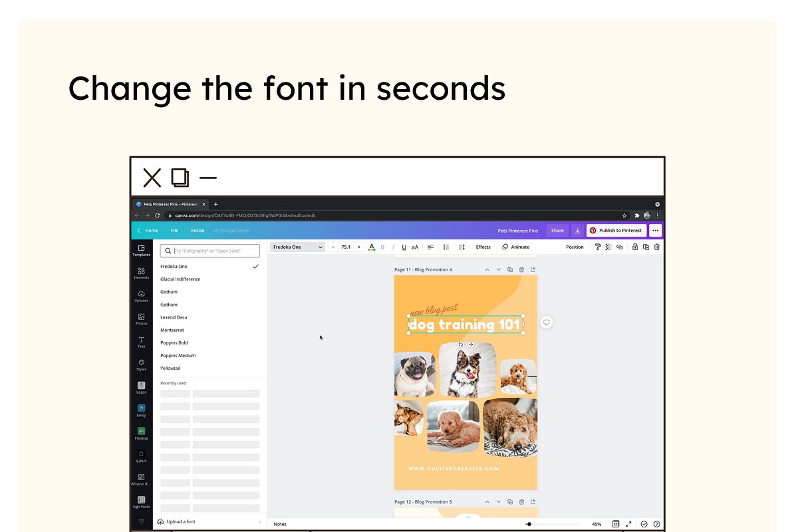The image size is (798, 532).
Task: Open the 45% zoom level menu
Action: (597, 524)
